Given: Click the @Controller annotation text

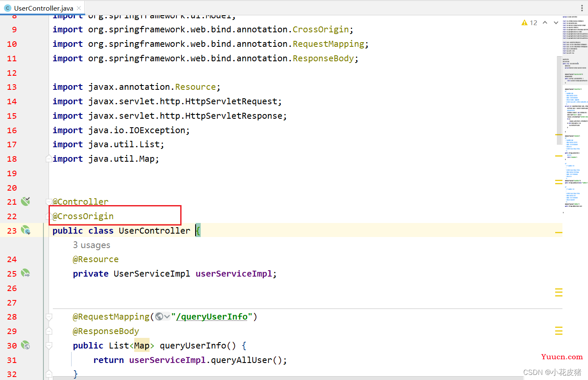Looking at the screenshot, I should (x=81, y=202).
